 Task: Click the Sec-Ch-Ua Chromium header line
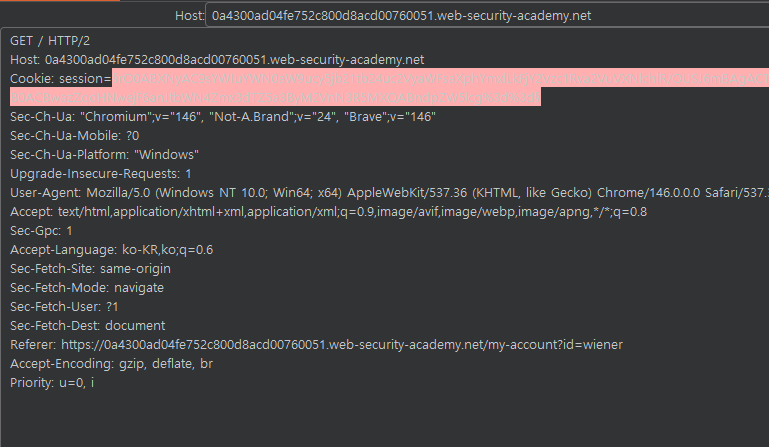pos(223,117)
